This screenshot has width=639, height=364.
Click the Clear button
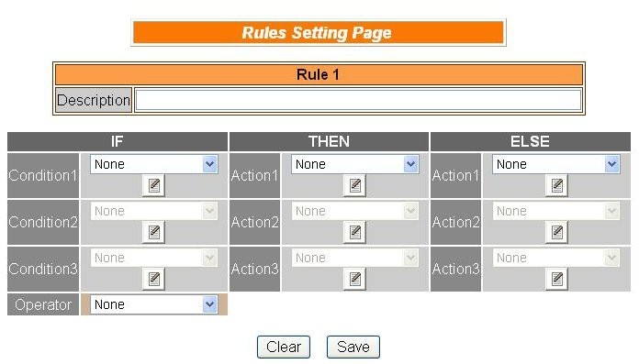284,347
